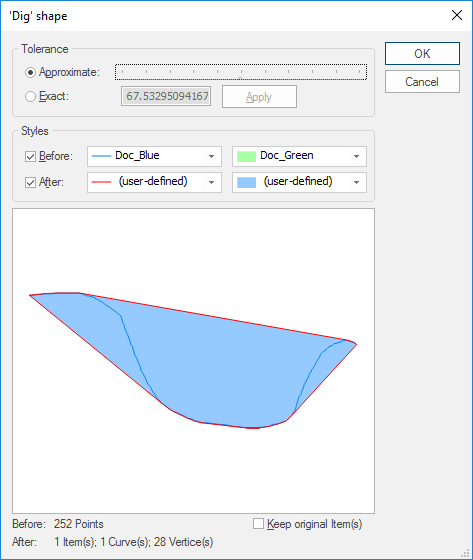Viewport: 473px width, 560px height.
Task: Click the blue user-defined fill swatch
Action: click(x=247, y=182)
